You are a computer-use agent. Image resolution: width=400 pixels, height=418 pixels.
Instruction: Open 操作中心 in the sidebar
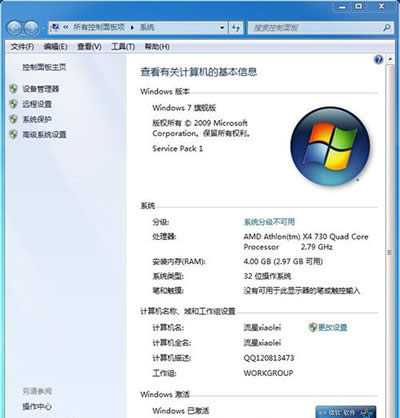(37, 406)
